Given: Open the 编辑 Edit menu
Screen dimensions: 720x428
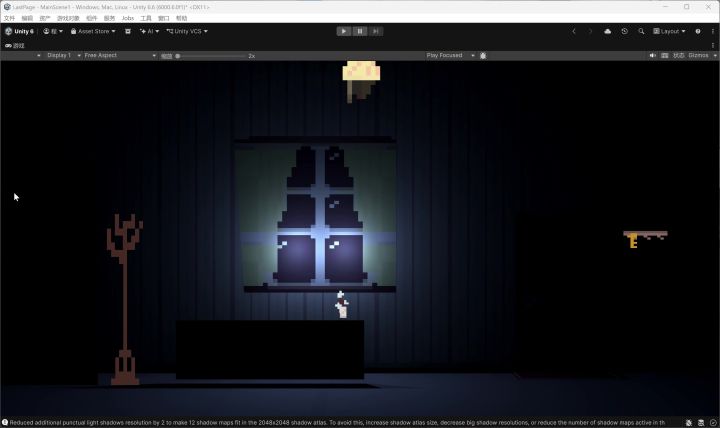Looking at the screenshot, I should (27, 18).
